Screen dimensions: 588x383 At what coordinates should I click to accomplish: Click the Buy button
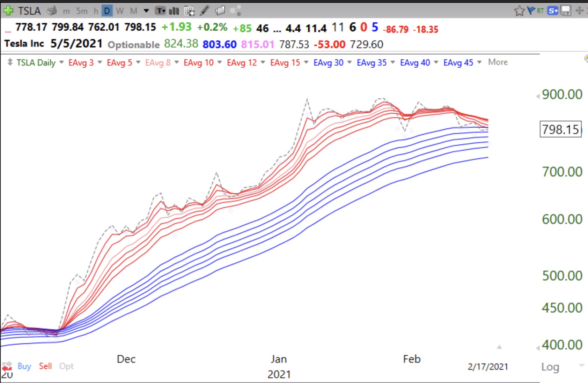click(x=24, y=366)
